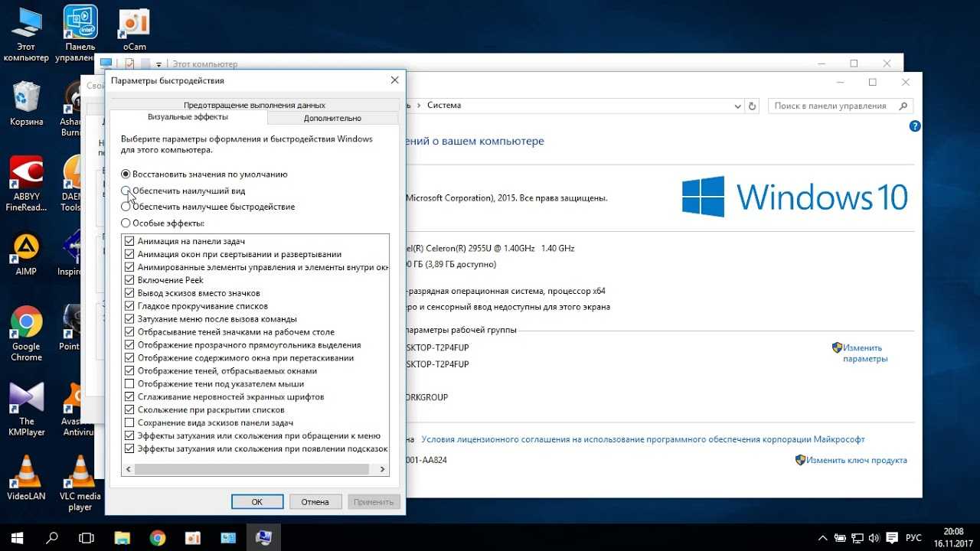Open taskbar search magnifier
Screen dimensions: 980x551
click(52, 537)
